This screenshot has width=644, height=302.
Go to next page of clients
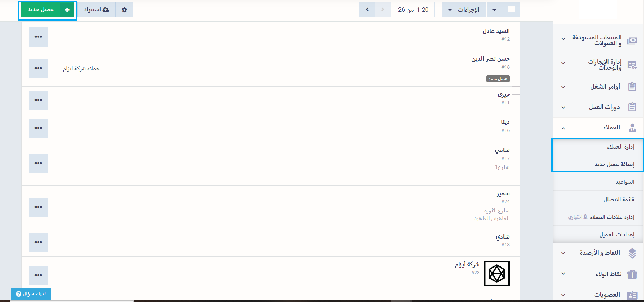pos(367,10)
